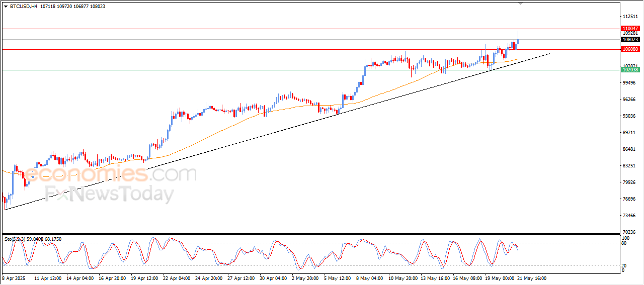Click the 112511 price axis value
Image resolution: width=644 pixels, height=285 pixels.
coord(630,16)
